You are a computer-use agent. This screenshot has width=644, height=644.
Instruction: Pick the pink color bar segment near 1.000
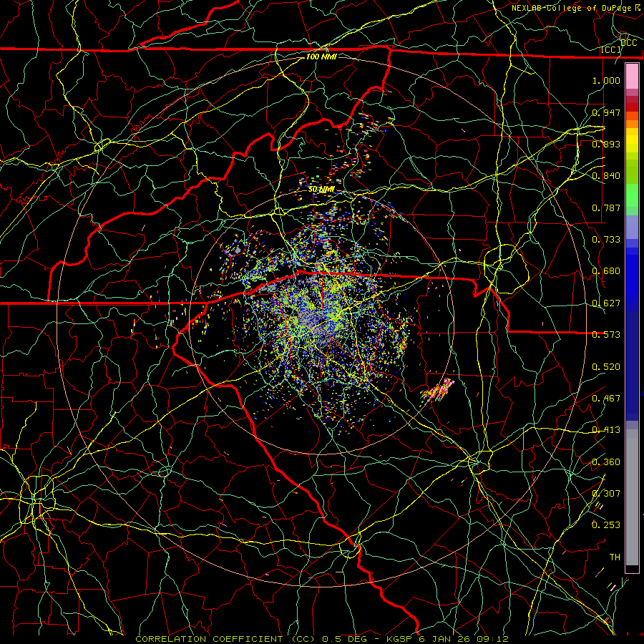(x=632, y=77)
